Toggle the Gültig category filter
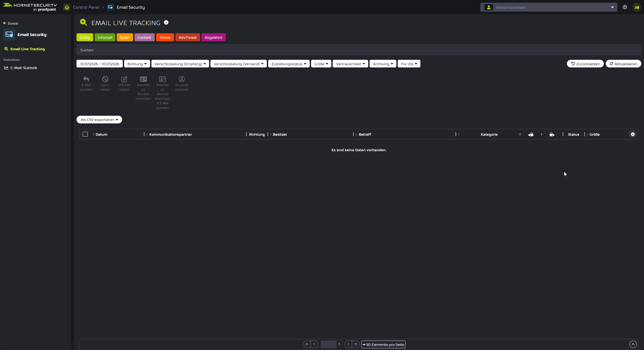The image size is (644, 350). tap(85, 37)
